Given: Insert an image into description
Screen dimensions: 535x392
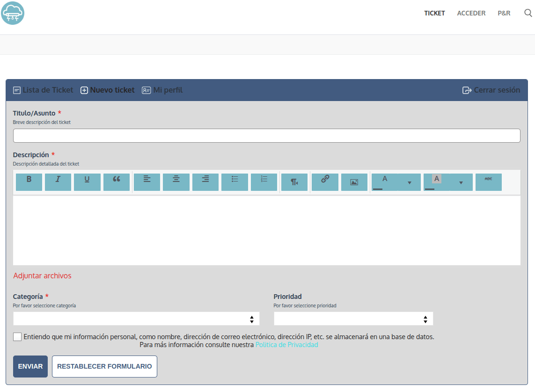Looking at the screenshot, I should point(354,182).
